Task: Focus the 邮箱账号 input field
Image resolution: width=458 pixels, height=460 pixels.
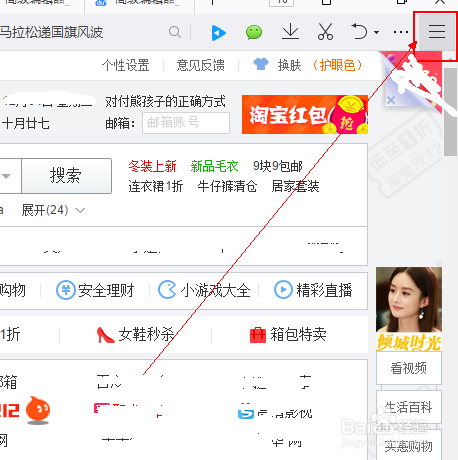Action: coord(186,123)
